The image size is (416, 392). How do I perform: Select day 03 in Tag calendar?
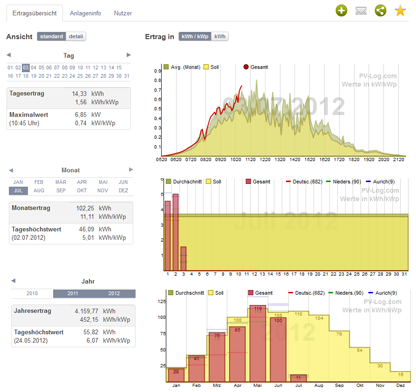[26, 68]
